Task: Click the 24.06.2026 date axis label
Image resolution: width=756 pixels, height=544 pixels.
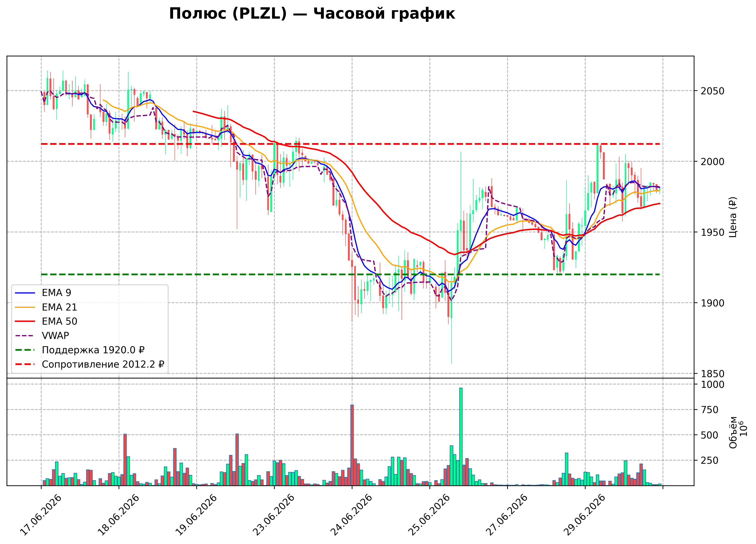Action: click(351, 515)
